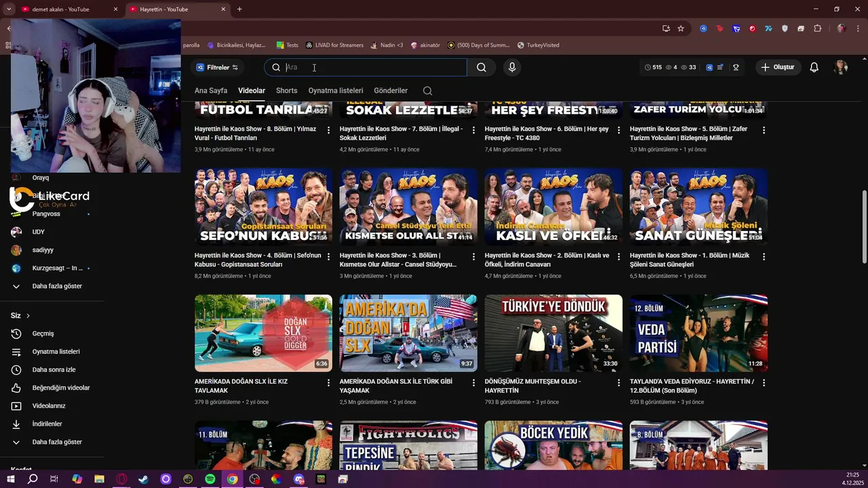Open options menu for Kaos Show 1. Bölüm
The width and height of the screenshot is (868, 488).
[764, 257]
